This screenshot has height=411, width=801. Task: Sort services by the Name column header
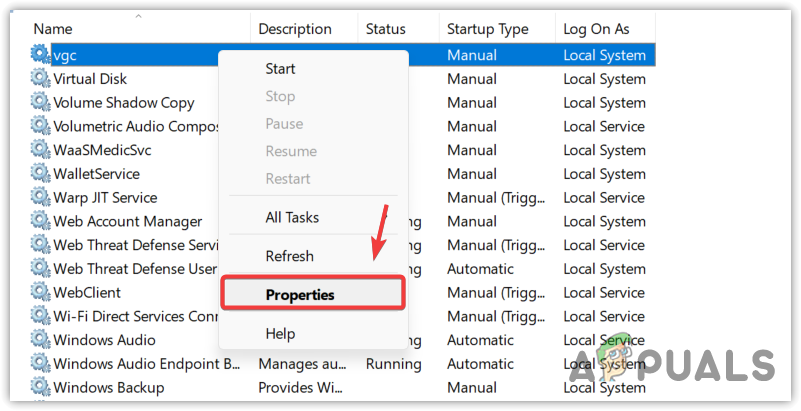(53, 29)
